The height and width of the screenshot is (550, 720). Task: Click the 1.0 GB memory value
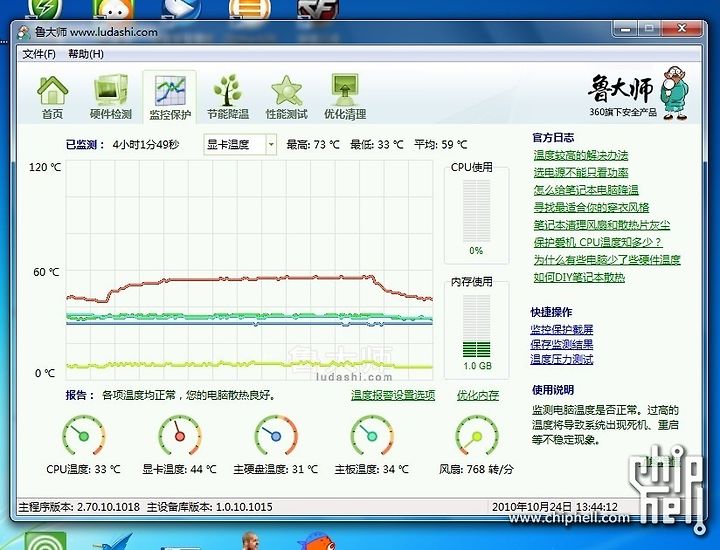tap(478, 366)
